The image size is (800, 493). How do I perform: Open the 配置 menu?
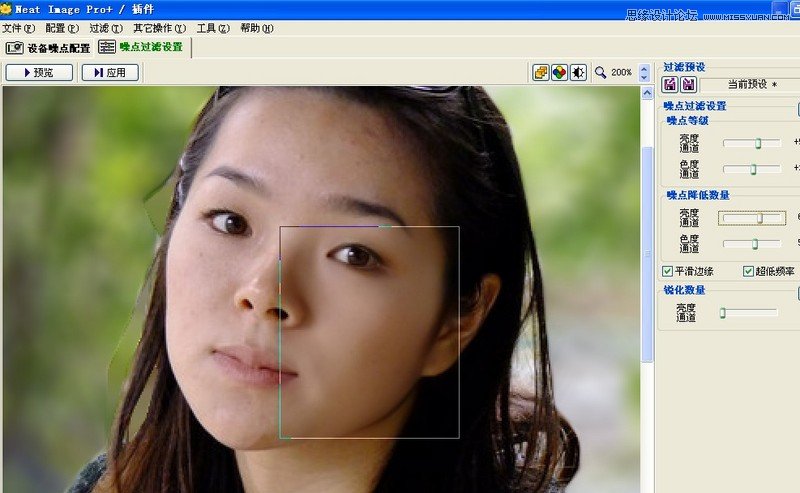(x=62, y=28)
